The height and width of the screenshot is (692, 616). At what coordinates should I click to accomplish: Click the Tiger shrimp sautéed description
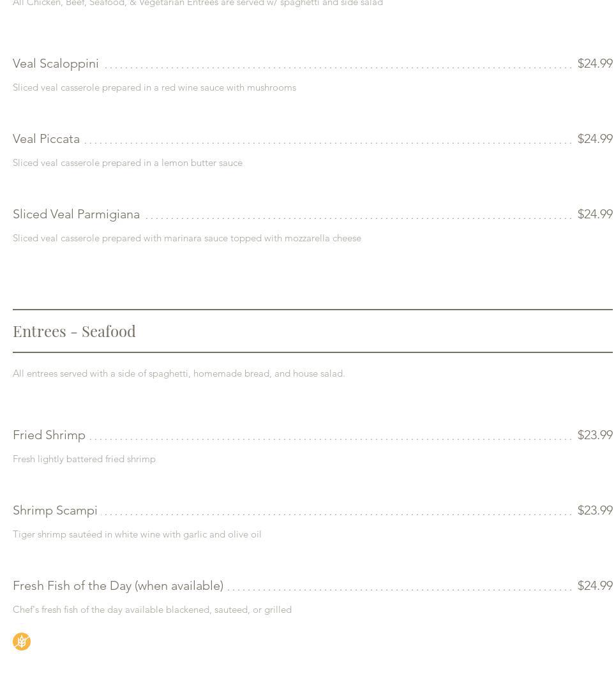click(137, 535)
